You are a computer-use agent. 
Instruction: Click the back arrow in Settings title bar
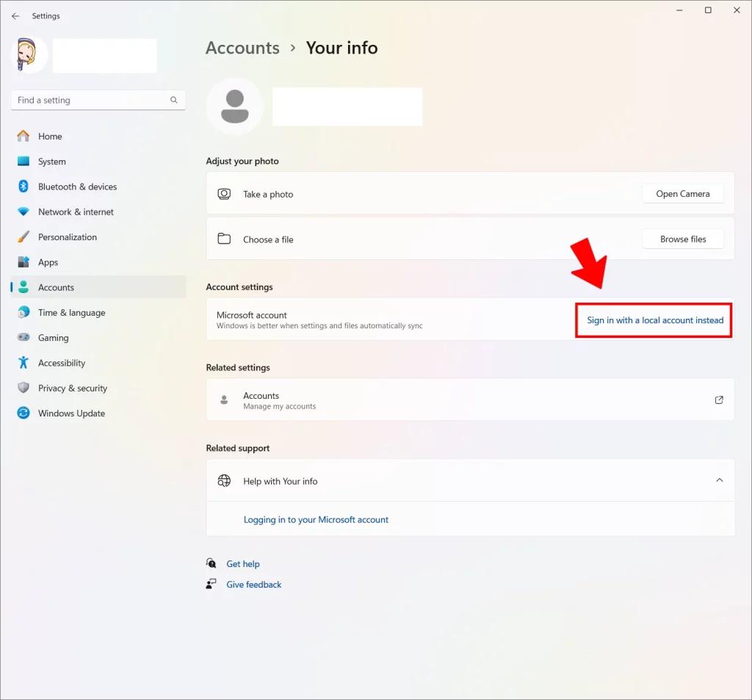tap(15, 16)
